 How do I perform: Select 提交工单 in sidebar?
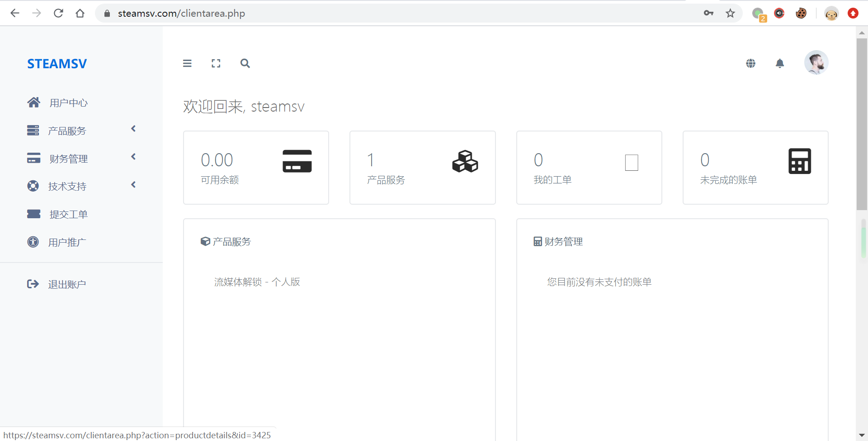(x=69, y=215)
